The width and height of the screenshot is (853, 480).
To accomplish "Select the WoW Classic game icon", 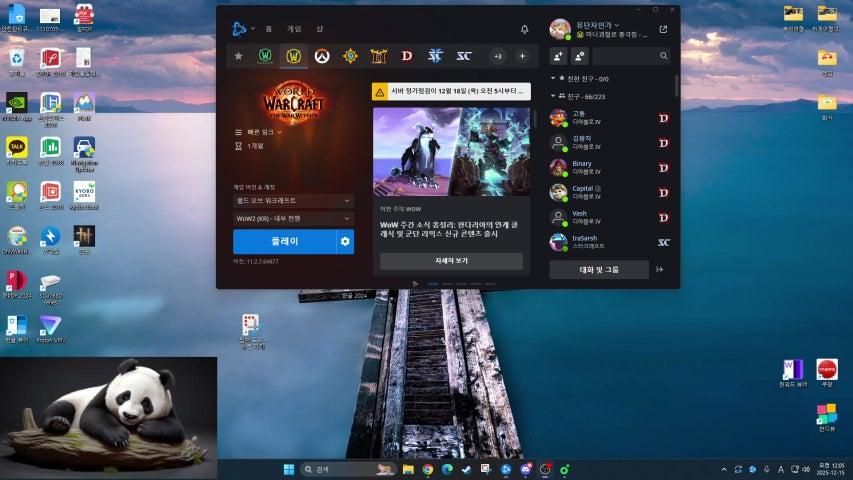I will pyautogui.click(x=265, y=56).
